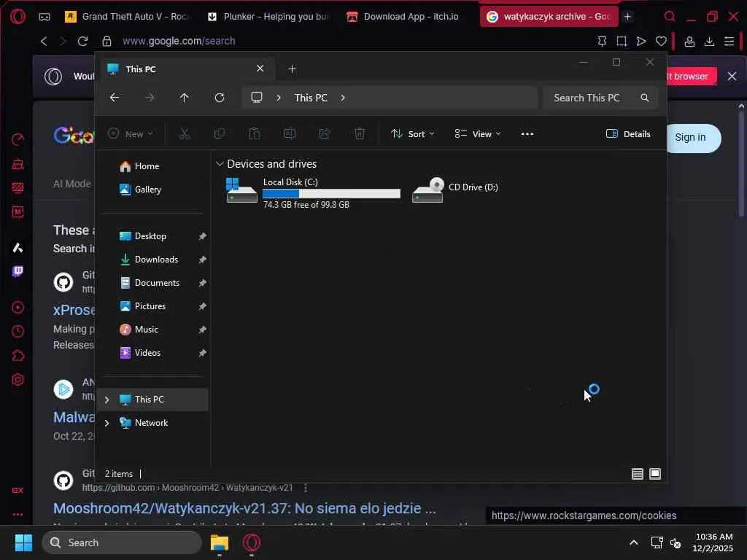747x560 pixels.
Task: Open the New item menu
Action: (130, 134)
